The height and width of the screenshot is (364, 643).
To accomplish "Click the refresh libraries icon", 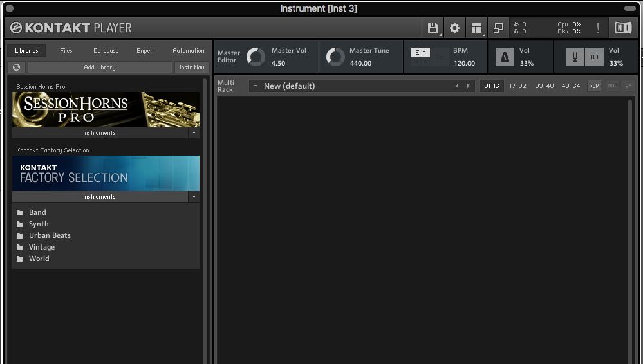I will tap(16, 68).
